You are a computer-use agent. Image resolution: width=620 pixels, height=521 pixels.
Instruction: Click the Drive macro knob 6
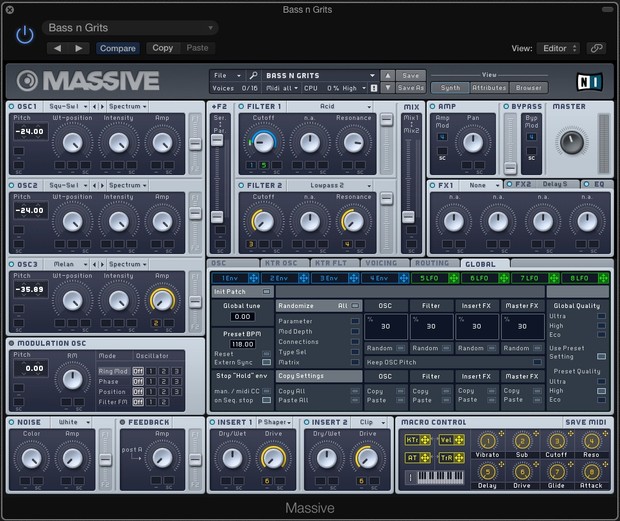[522, 472]
